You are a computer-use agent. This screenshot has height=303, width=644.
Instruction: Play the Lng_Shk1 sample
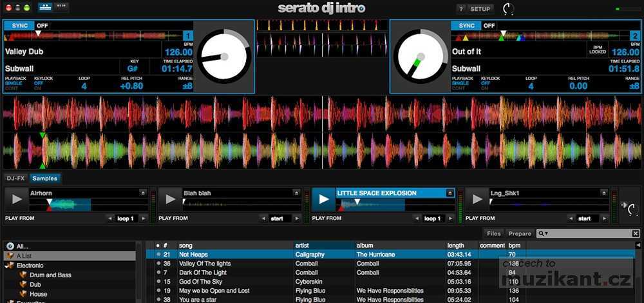click(x=477, y=199)
